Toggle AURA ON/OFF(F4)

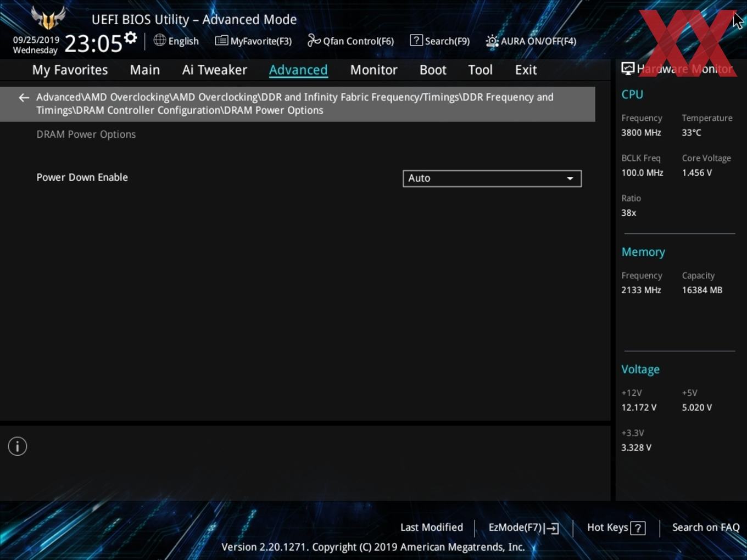pyautogui.click(x=531, y=41)
